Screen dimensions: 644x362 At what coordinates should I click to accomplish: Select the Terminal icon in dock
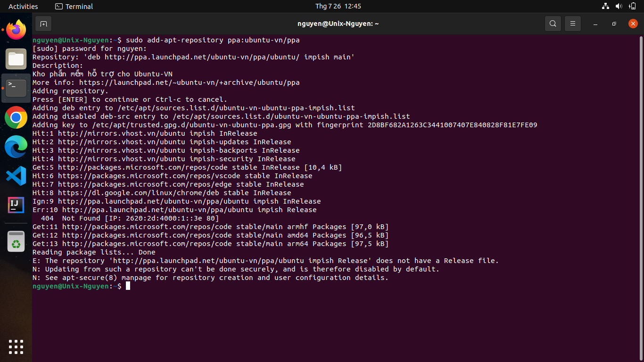coord(16,88)
